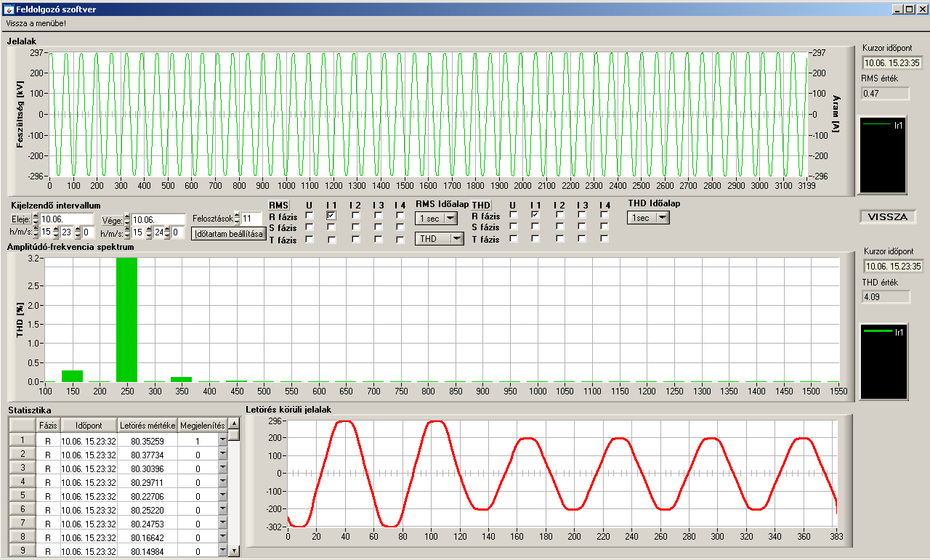Click the Statisztika table scroll-up arrow
The image size is (930, 560).
pos(233,423)
